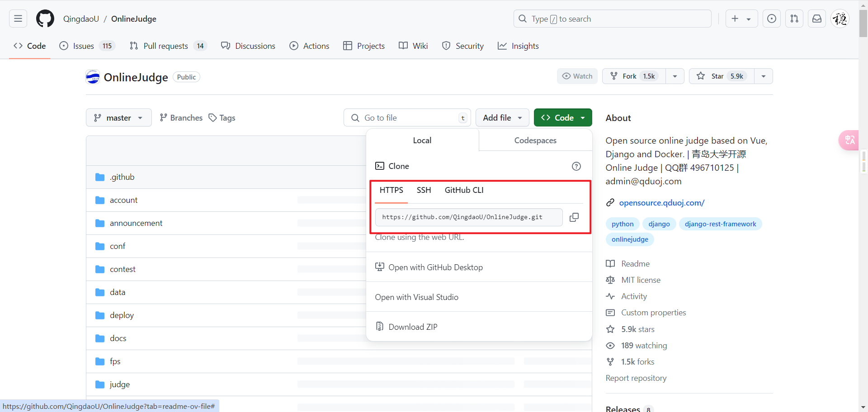
Task: Open the judge folder
Action: click(120, 384)
